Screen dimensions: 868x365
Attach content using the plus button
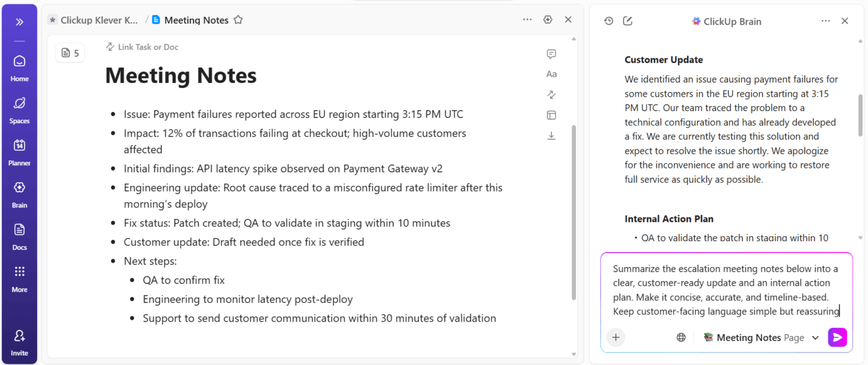click(x=615, y=337)
